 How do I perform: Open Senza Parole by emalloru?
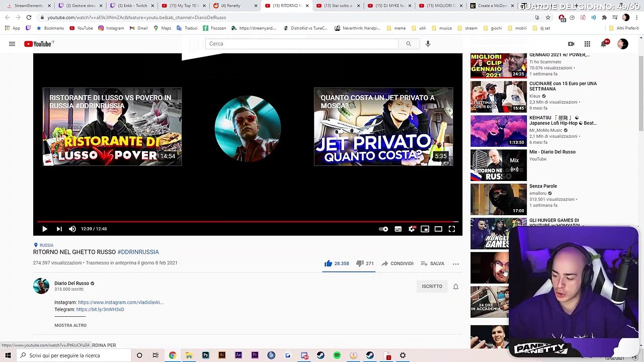pyautogui.click(x=534, y=199)
